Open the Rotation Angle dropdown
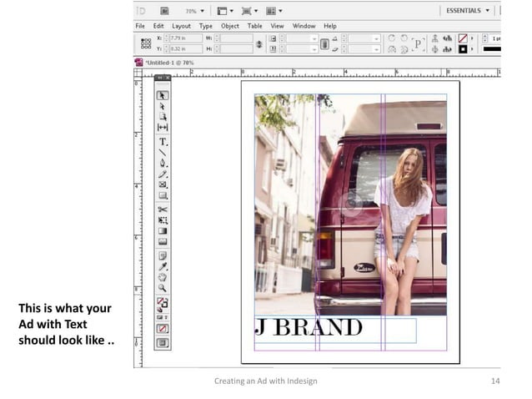The height and width of the screenshot is (399, 532). (376, 38)
